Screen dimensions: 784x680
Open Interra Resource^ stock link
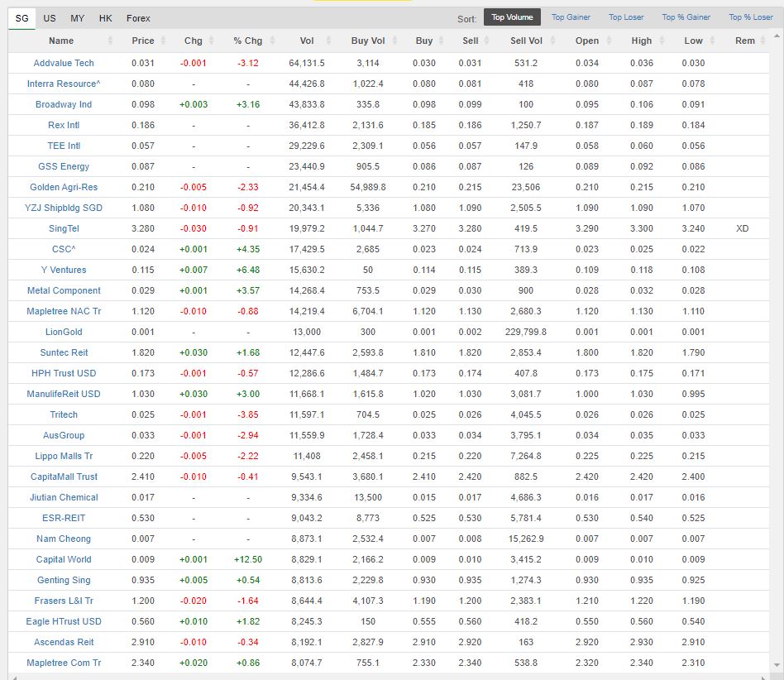pyautogui.click(x=64, y=84)
